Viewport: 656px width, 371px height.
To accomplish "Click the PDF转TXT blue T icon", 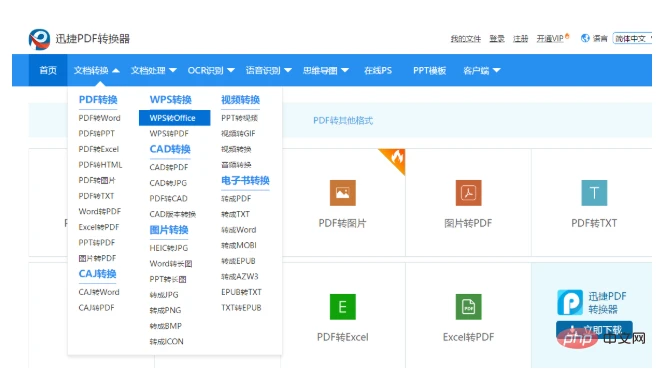I will click(594, 193).
